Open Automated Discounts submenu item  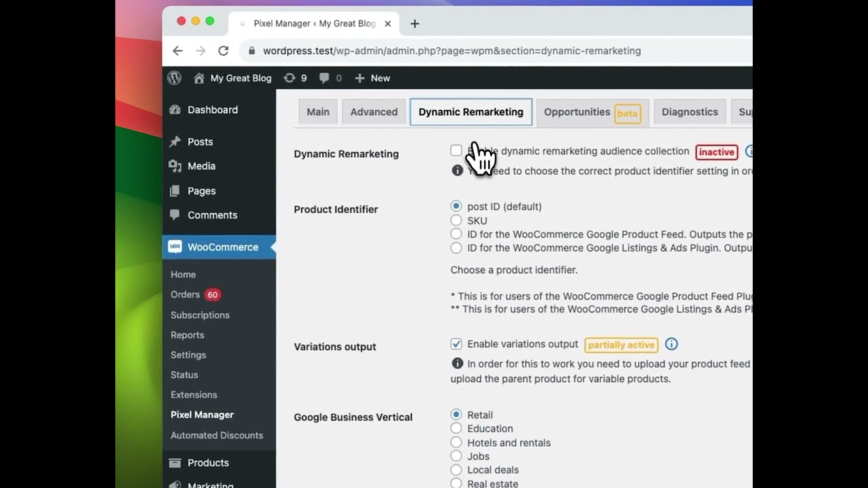coord(217,435)
